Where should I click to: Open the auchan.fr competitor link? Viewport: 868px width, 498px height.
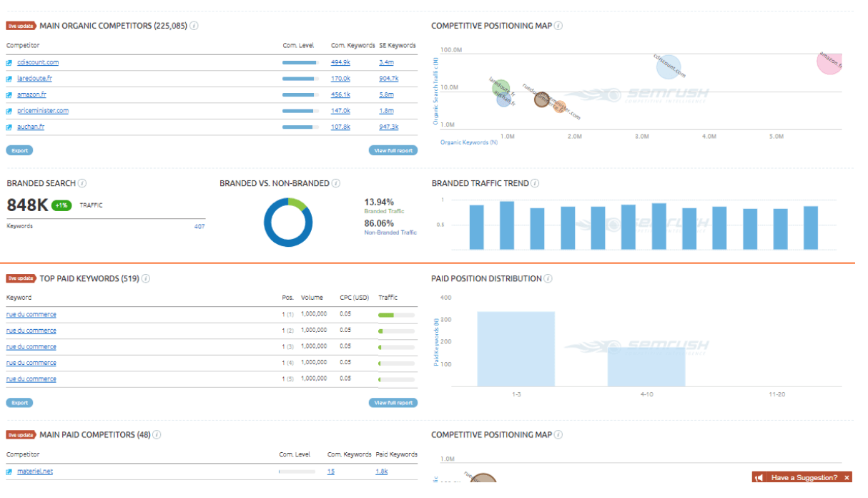click(31, 127)
